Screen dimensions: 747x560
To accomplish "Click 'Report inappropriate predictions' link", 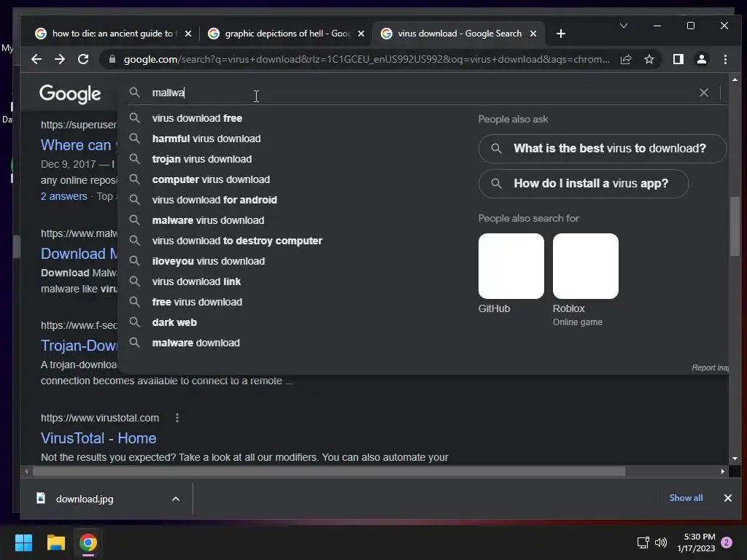I will tap(710, 367).
